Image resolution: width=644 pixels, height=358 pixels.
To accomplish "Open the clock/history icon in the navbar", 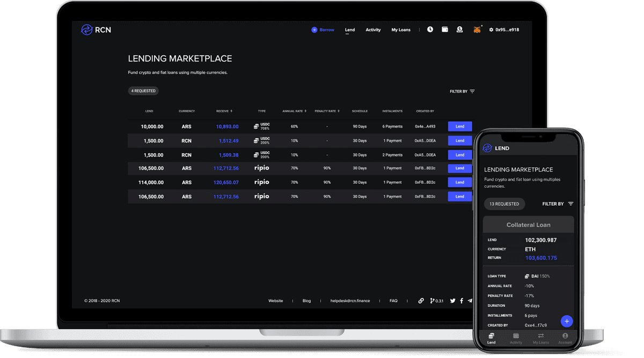I will click(x=430, y=29).
